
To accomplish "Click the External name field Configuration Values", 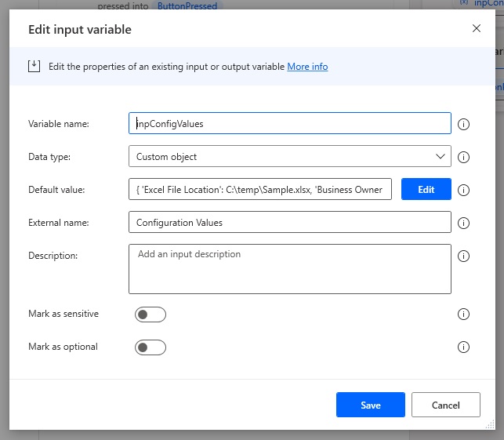I will [289, 222].
